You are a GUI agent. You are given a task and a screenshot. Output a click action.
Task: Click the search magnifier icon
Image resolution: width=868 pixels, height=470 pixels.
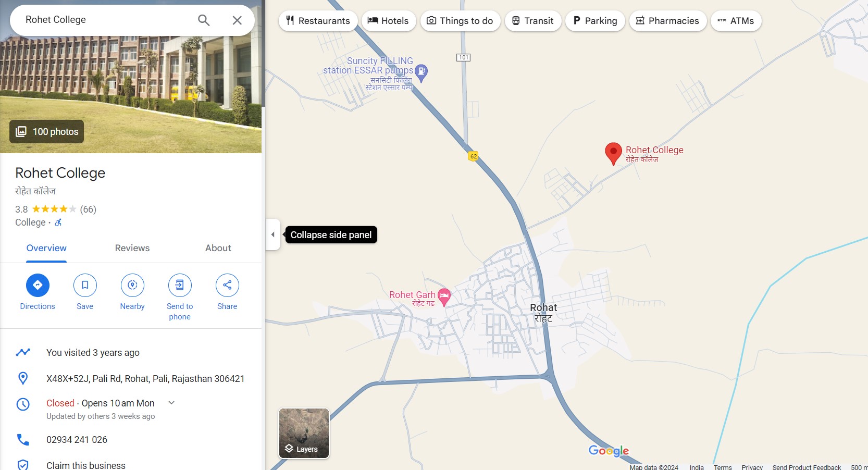click(204, 20)
